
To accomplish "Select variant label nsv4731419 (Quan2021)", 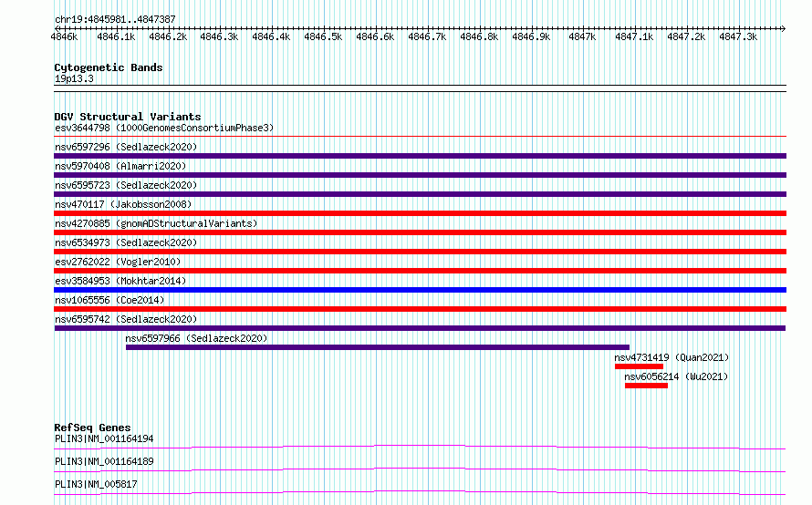I will coord(671,357).
